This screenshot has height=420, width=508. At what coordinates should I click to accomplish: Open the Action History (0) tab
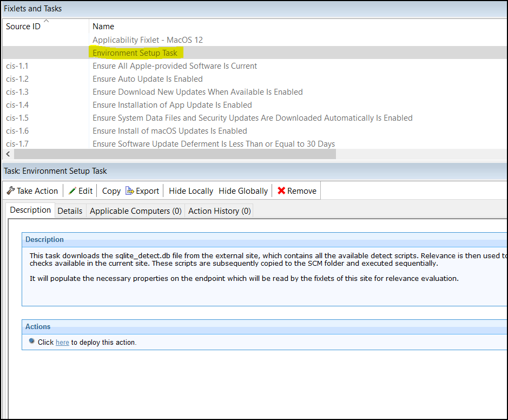(x=219, y=211)
